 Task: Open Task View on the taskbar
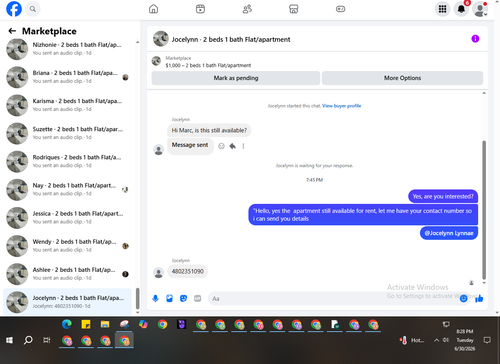47,340
